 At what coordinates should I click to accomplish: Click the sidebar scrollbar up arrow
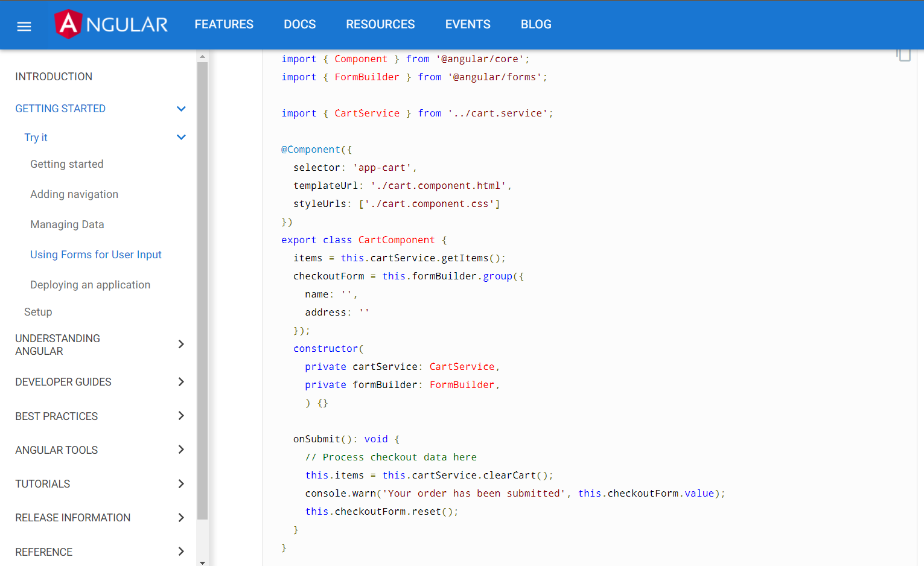point(202,56)
